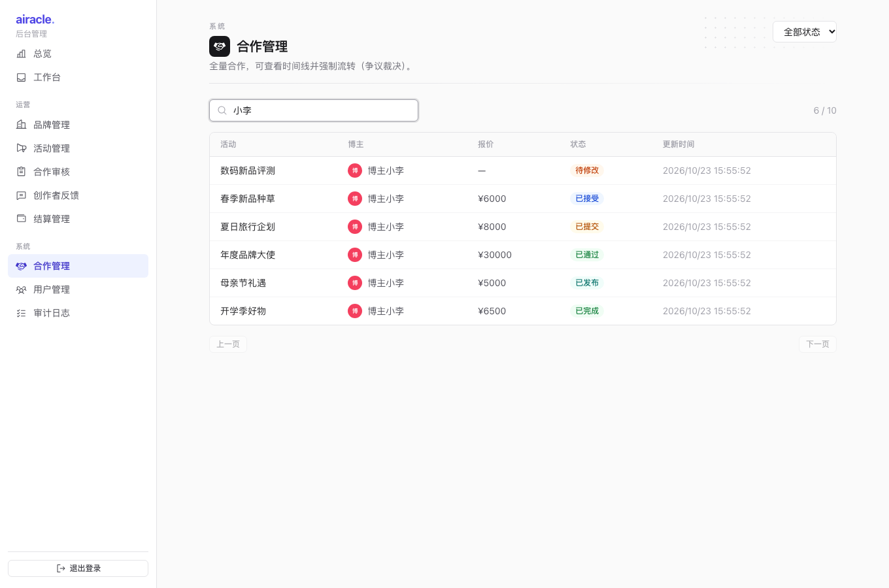889x588 pixels.
Task: Click the ¥6500 price cell
Action: [x=492, y=311]
